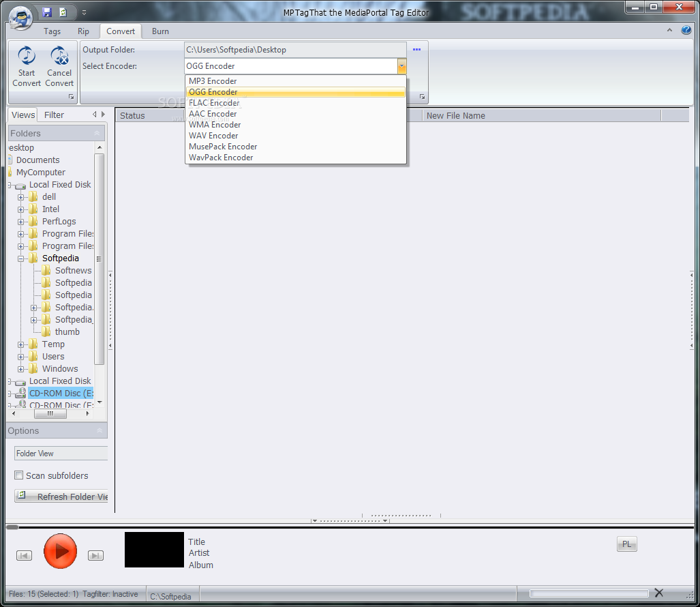Click the Output Folder path field
700x607 pixels.
click(x=295, y=50)
